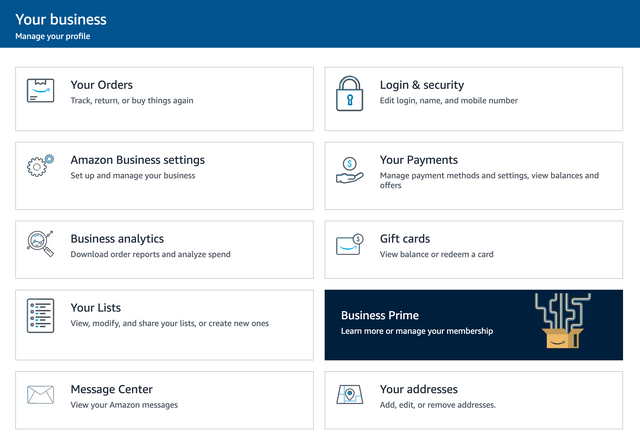
Task: Click the Your Lists checklist icon
Action: (x=40, y=316)
